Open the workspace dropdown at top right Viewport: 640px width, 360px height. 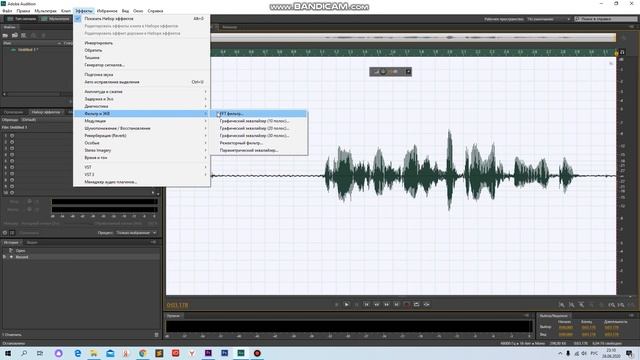[548, 19]
